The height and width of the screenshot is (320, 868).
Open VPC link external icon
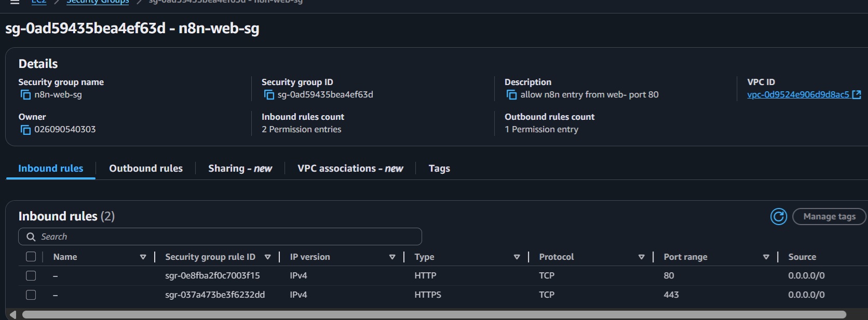click(857, 94)
